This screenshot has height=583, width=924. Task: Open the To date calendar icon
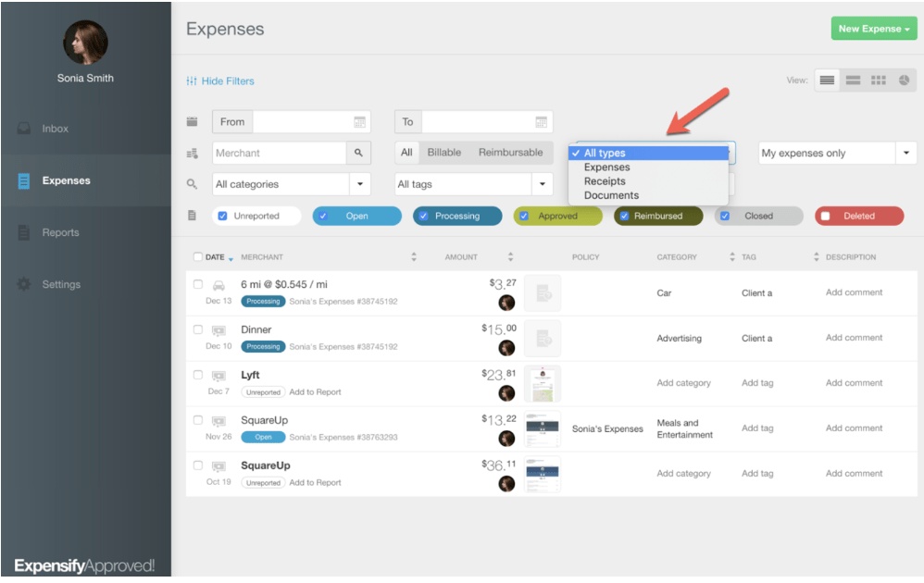tap(541, 122)
